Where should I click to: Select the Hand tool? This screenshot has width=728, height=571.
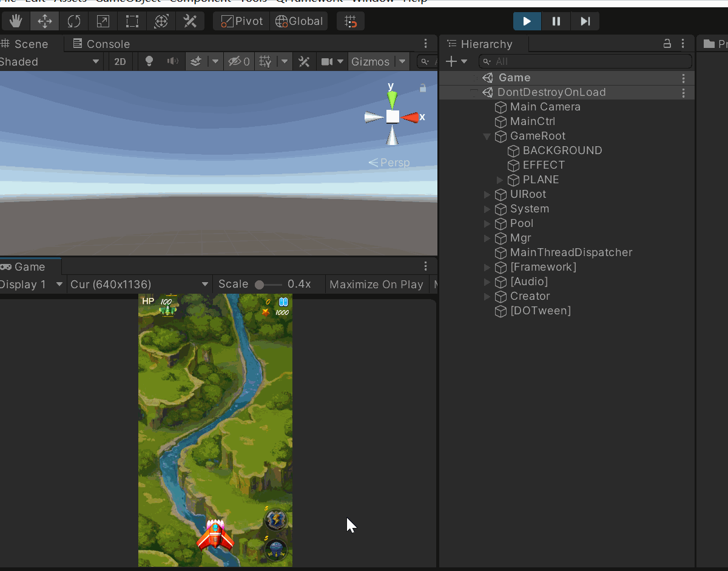click(16, 21)
